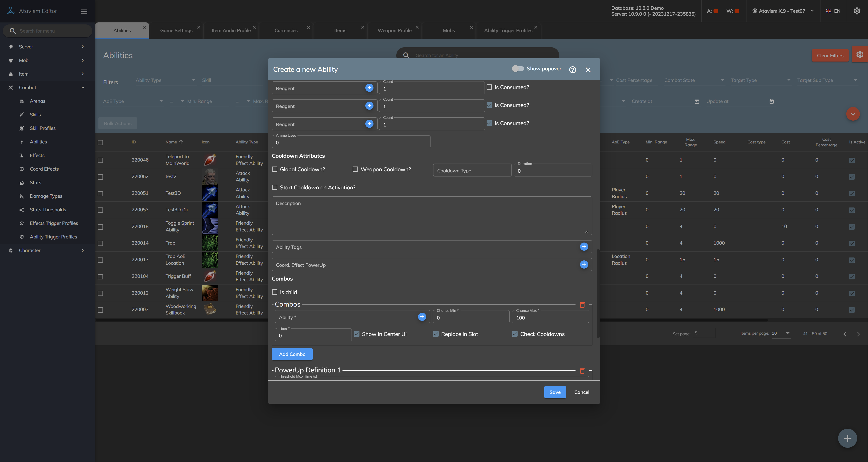Click the Description text area
Viewport: 868px width, 462px height.
[431, 216]
